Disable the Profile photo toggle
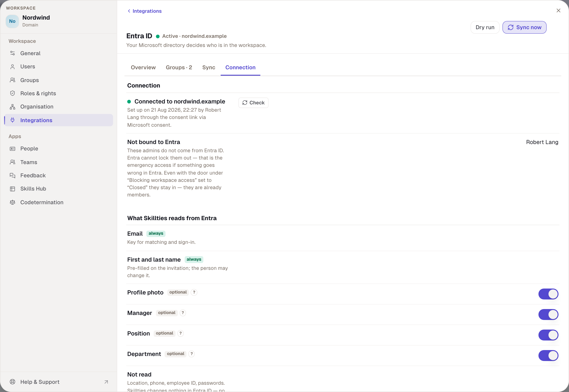569x392 pixels. tap(548, 294)
